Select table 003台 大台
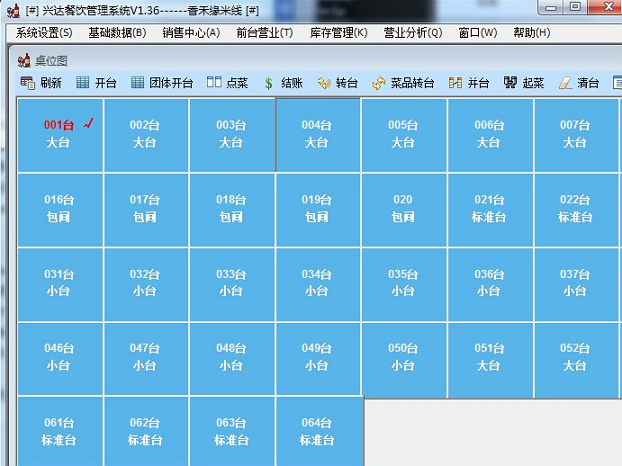622x466 pixels. pyautogui.click(x=232, y=135)
